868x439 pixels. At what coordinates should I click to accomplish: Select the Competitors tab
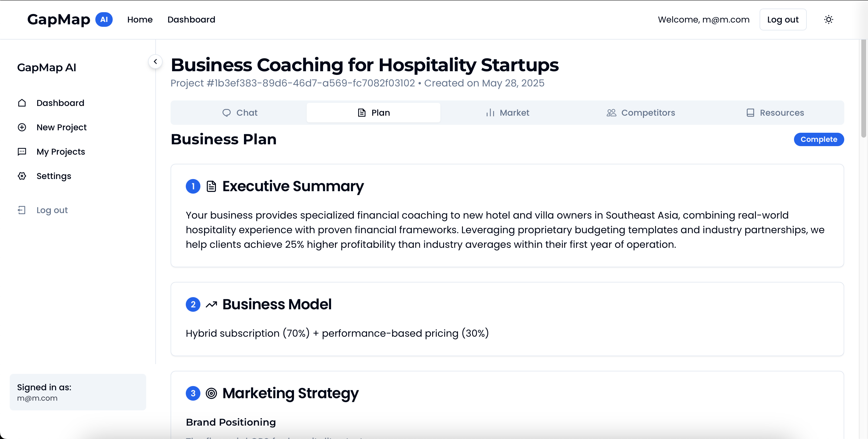tap(641, 113)
